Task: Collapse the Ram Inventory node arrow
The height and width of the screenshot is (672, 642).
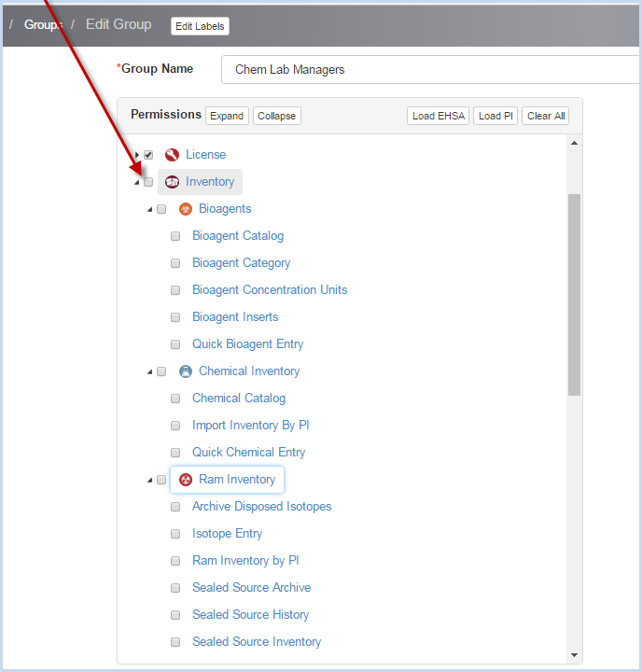Action: pos(149,481)
